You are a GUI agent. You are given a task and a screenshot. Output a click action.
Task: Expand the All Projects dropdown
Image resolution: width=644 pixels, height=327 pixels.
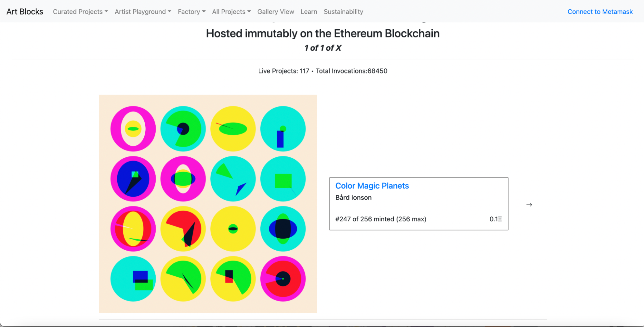[231, 12]
